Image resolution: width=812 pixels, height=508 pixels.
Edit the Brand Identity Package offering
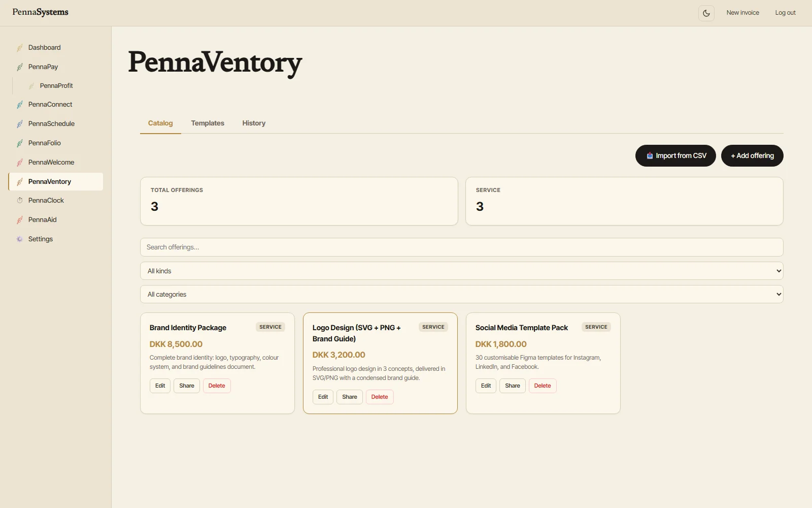[160, 386]
